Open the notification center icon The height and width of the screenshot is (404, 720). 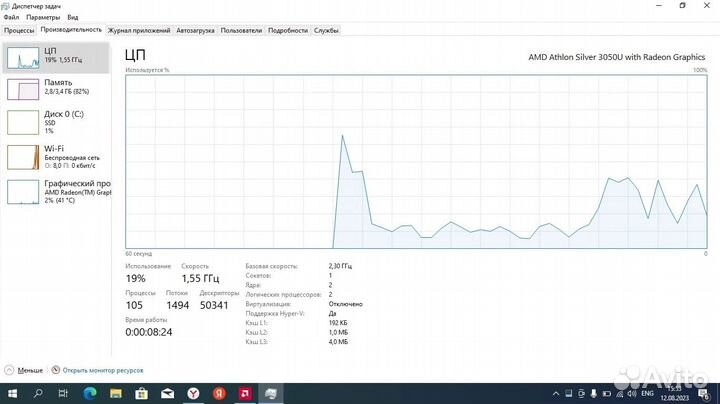click(703, 394)
